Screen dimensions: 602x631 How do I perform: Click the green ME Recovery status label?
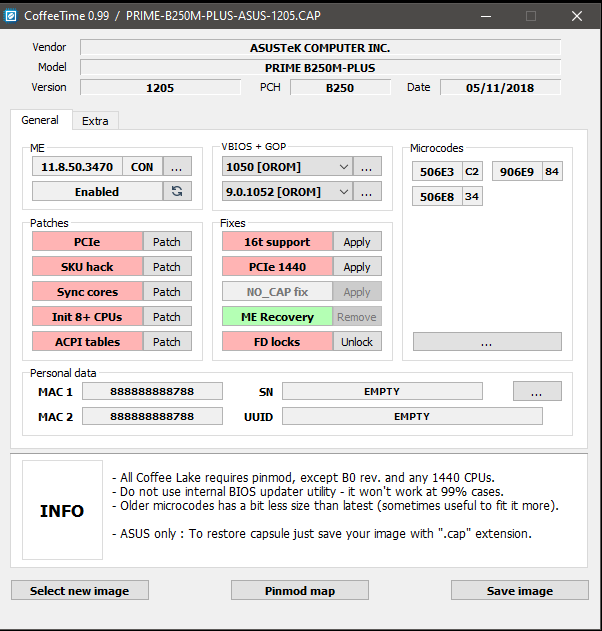[x=277, y=316]
